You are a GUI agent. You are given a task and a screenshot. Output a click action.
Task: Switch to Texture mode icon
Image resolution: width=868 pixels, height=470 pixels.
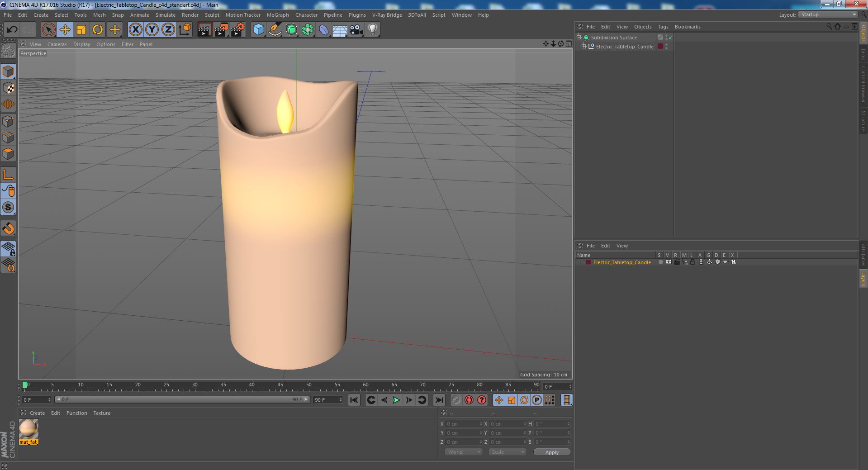point(8,88)
